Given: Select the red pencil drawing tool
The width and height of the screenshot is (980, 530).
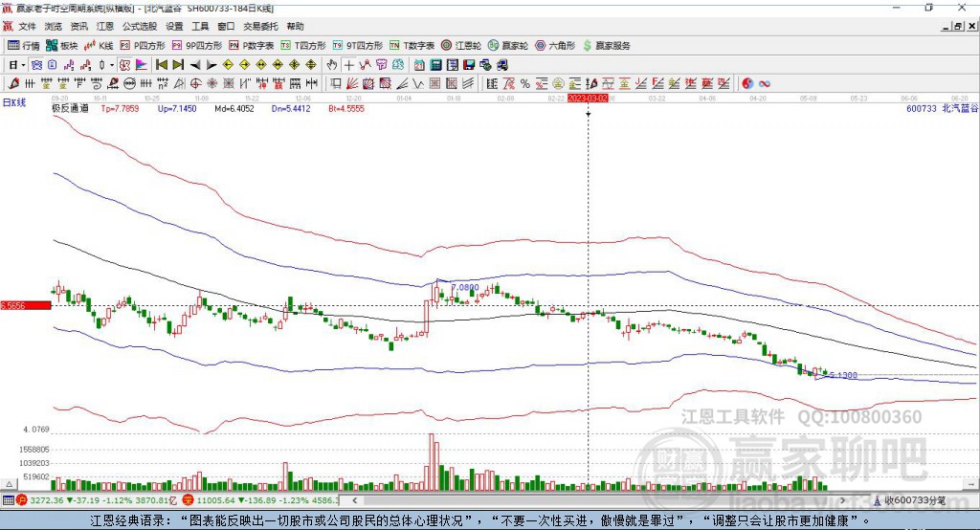Looking at the screenshot, I should pyautogui.click(x=13, y=84).
